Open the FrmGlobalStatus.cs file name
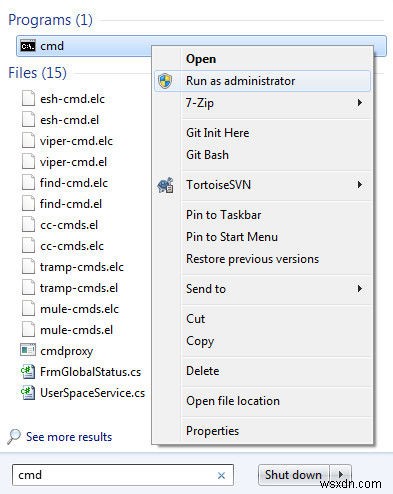 (90, 372)
